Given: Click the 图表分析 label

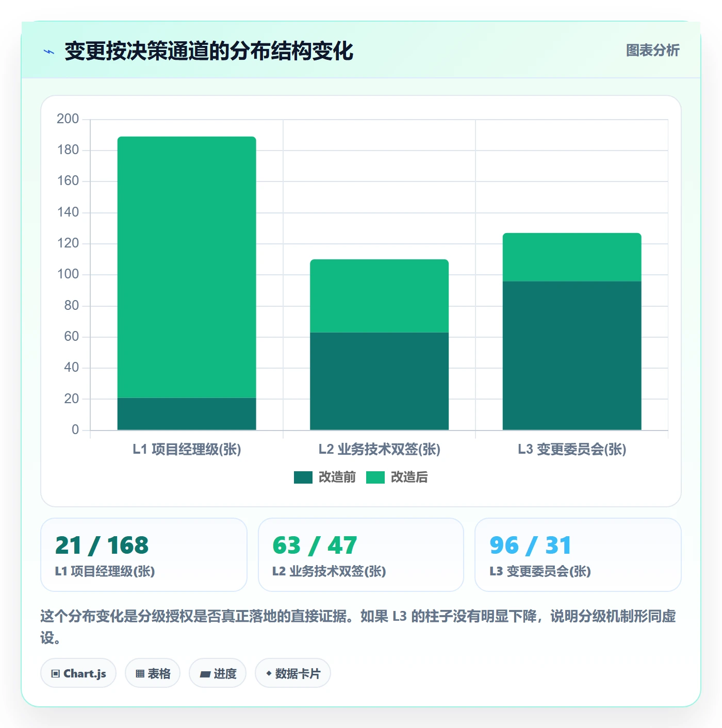Looking at the screenshot, I should [x=652, y=51].
